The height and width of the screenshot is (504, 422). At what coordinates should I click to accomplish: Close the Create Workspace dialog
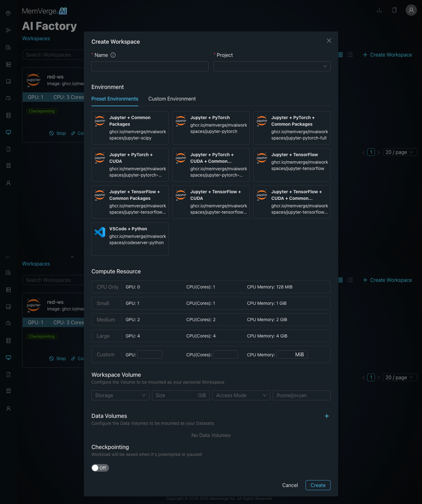[x=329, y=41]
